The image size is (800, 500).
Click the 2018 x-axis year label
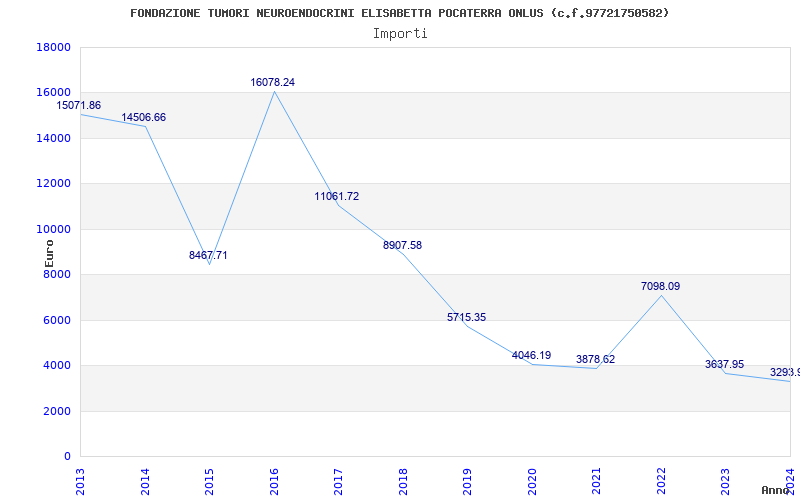(403, 482)
